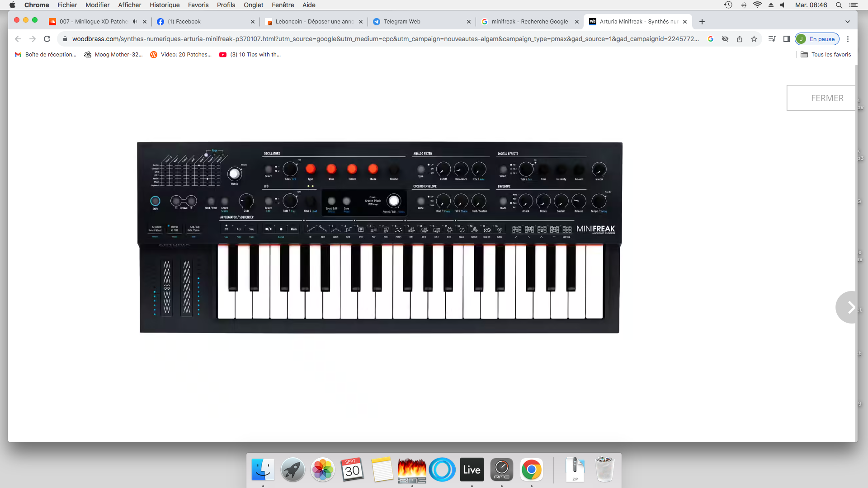Screen dimensions: 868x488
Task: Click the FERMER button
Action: [x=827, y=98]
